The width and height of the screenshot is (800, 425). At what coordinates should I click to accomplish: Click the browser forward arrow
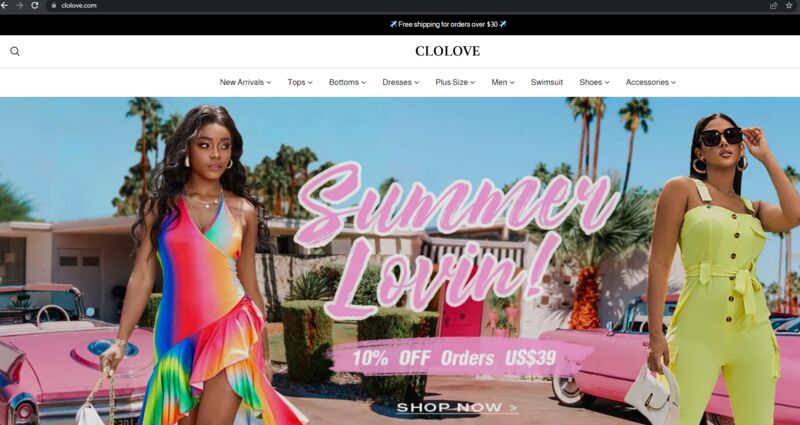[19, 5]
